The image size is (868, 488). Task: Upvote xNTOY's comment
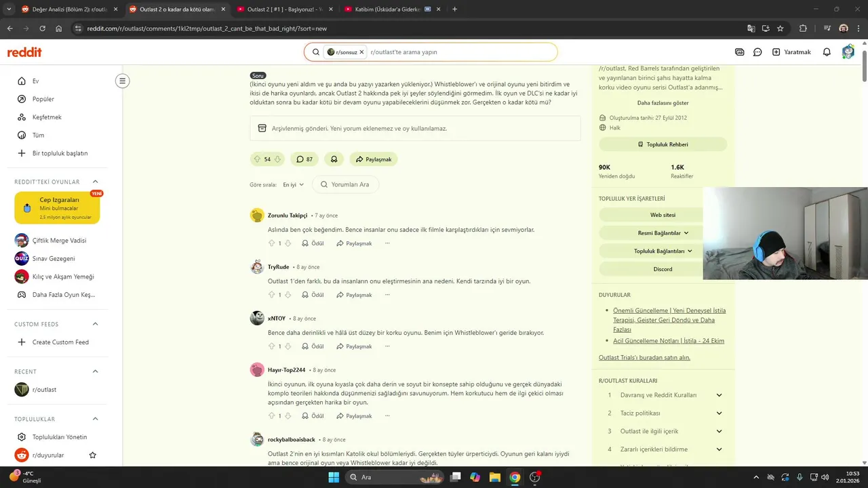tap(271, 346)
